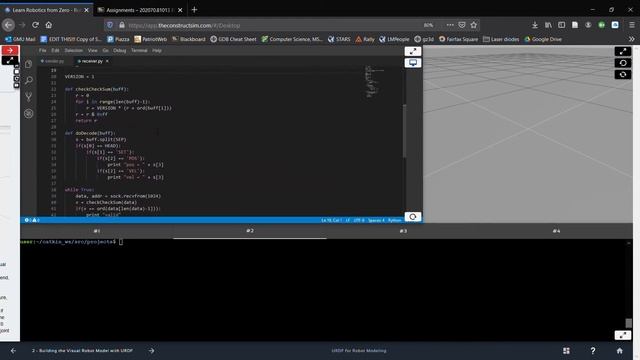This screenshot has width=640, height=360.
Task: Bookmark this page with star icon
Action: 473,25
